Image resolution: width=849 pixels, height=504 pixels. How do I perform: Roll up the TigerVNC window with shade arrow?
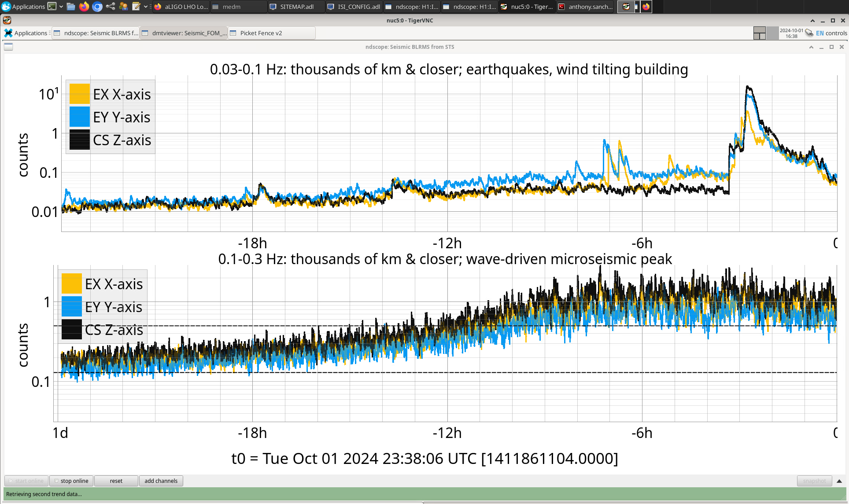tap(812, 20)
